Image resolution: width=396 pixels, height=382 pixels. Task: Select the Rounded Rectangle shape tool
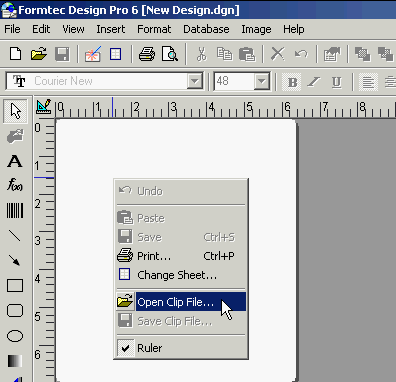(15, 311)
